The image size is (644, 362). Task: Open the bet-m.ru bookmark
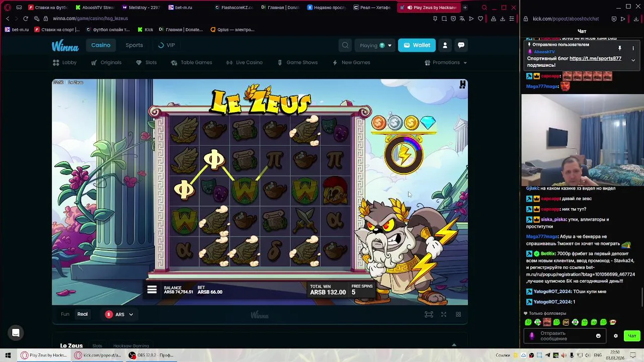point(17,30)
